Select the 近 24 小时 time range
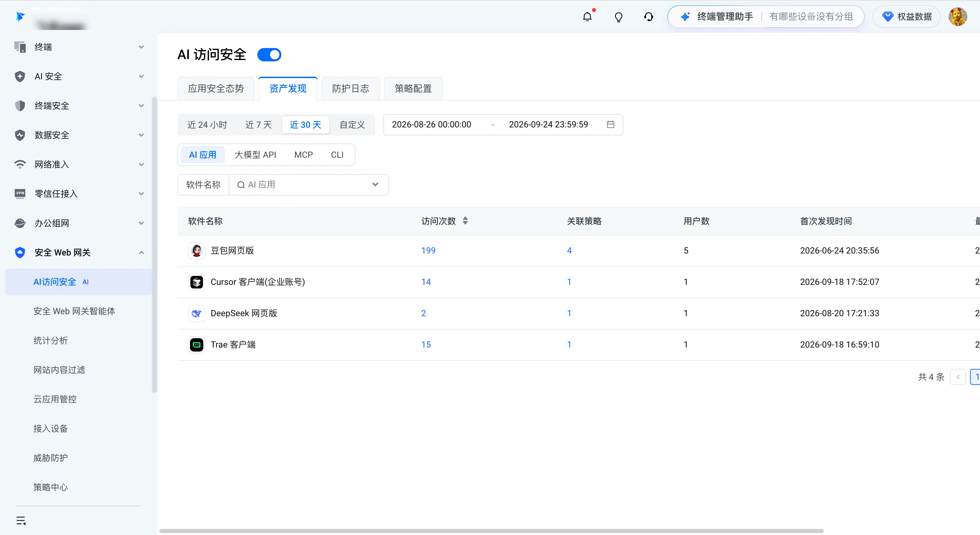 pos(207,125)
